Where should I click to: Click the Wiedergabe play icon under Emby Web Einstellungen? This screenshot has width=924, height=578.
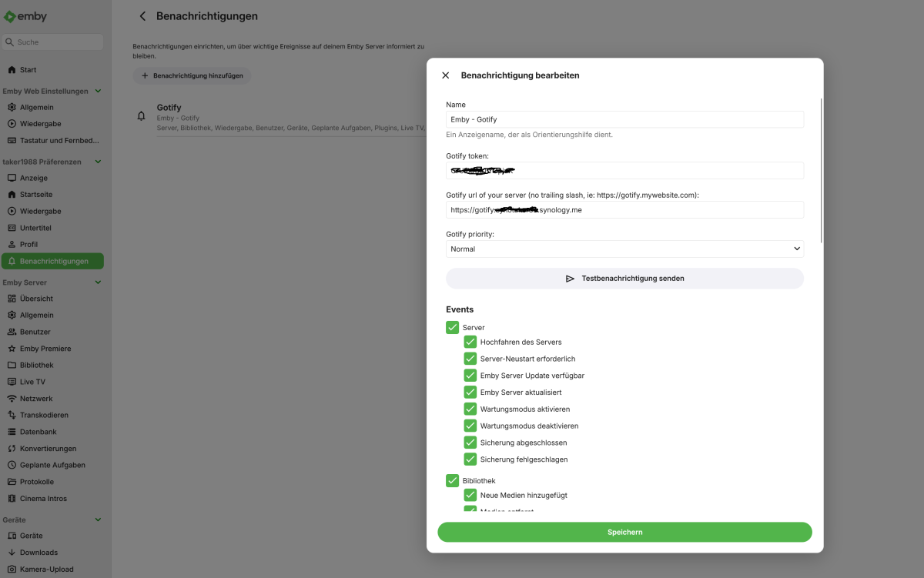(x=12, y=124)
